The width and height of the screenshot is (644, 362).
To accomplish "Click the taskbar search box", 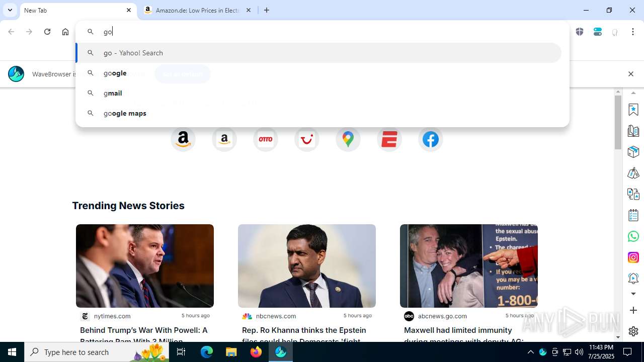I will tap(97, 352).
